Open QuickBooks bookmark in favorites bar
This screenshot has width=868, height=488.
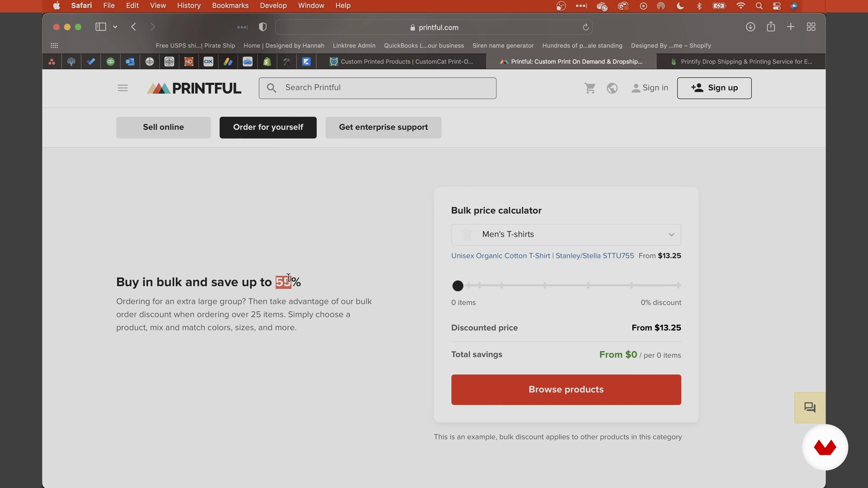pos(424,45)
